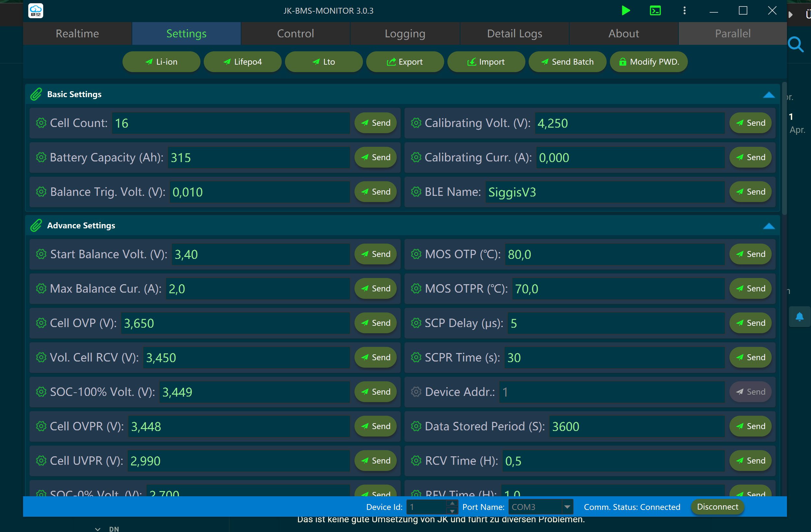This screenshot has width=811, height=532.
Task: Apply the Lifepo4 preset
Action: coord(242,62)
